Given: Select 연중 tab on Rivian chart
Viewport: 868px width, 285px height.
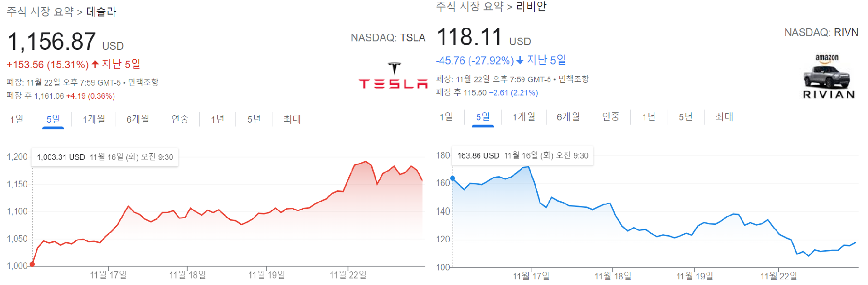Looking at the screenshot, I should point(611,117).
